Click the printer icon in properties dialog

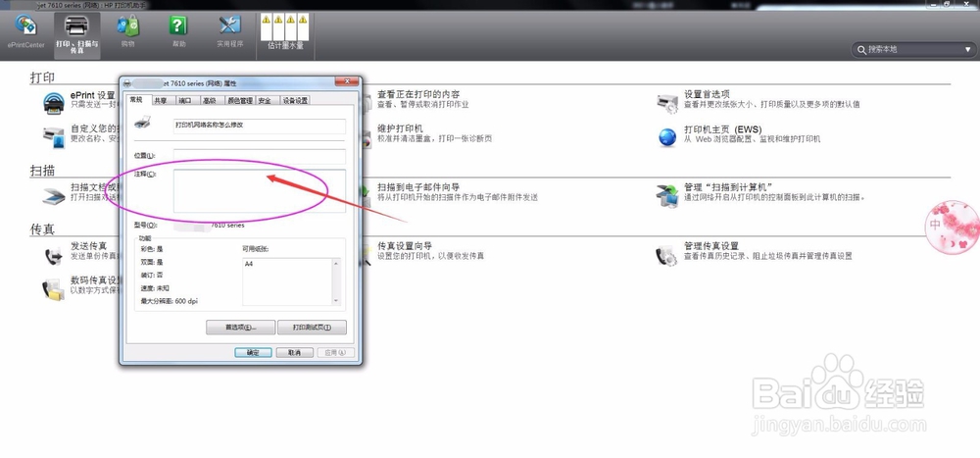coord(142,122)
